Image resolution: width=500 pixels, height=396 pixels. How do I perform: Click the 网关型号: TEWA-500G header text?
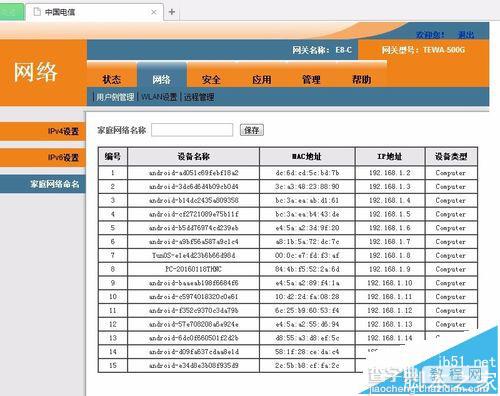coord(423,50)
